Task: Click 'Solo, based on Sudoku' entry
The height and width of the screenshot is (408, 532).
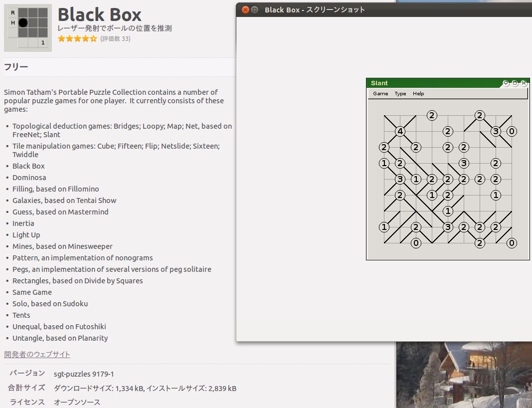Action: point(50,304)
